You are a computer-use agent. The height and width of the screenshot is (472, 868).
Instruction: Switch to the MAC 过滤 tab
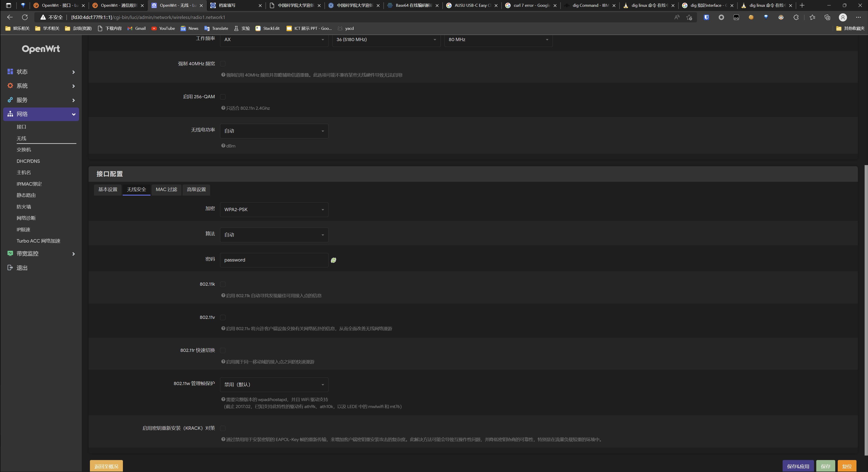(x=166, y=190)
